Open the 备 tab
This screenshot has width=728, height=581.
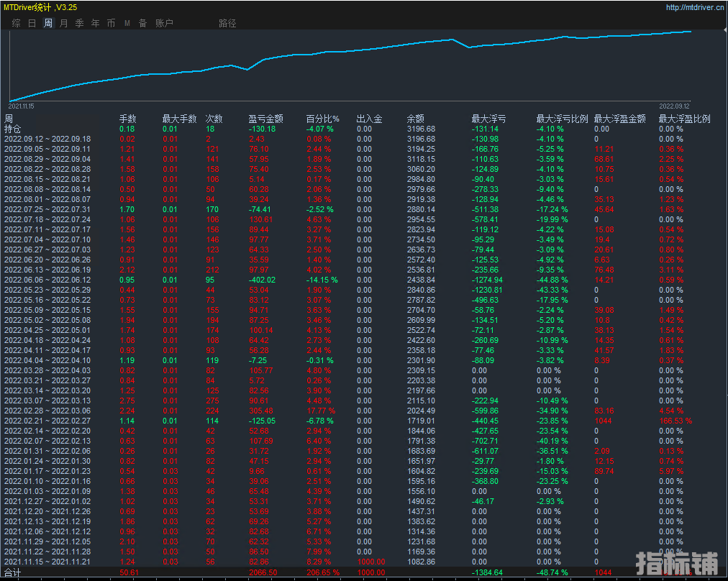tap(143, 23)
